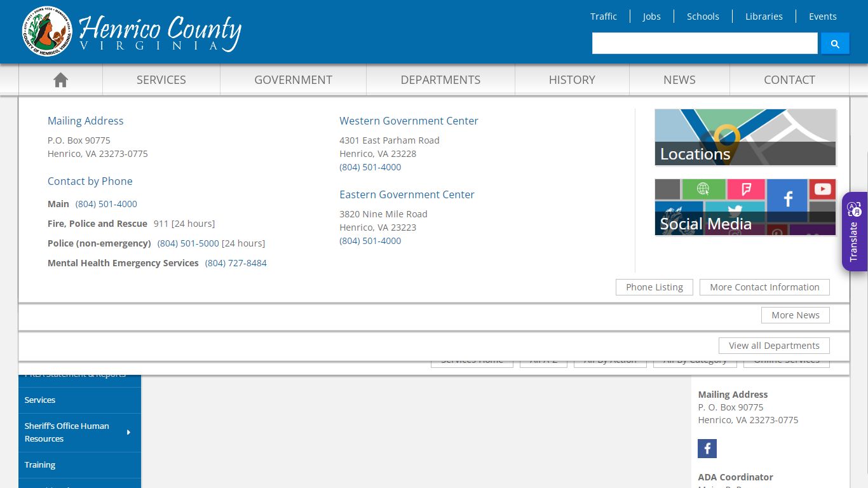
Task: Open the CONTACT menu
Action: pos(789,79)
